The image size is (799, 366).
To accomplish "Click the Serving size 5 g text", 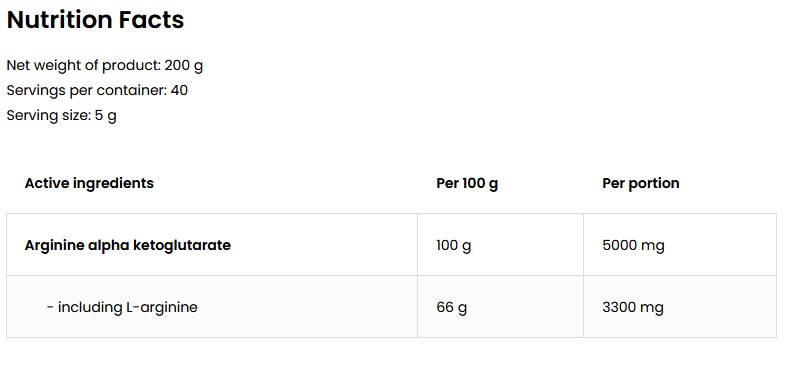I will (x=61, y=116).
